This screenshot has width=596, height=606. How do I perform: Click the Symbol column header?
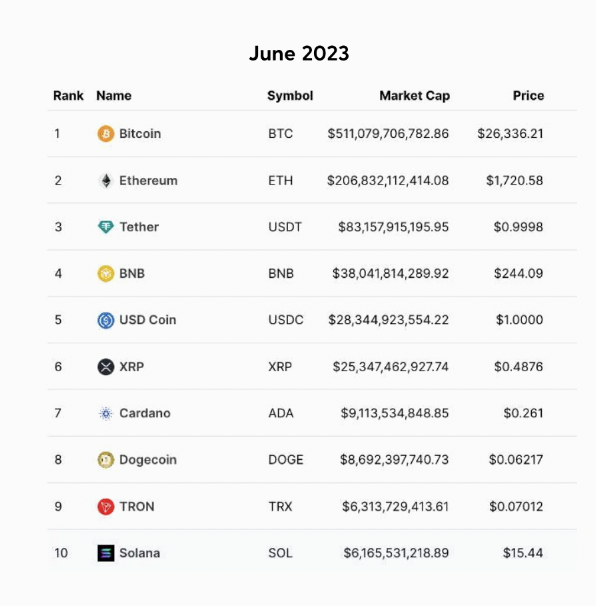tap(290, 96)
